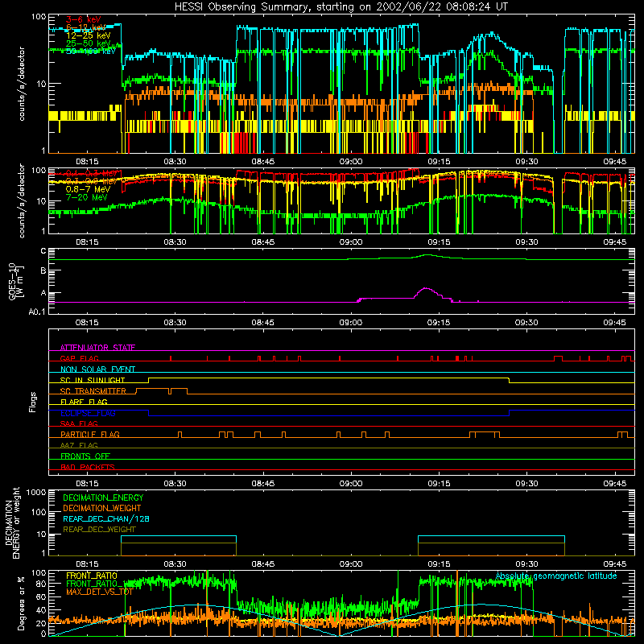Click the 1000 tick on decimation axis
Viewport: 644px width, 644px height.
tap(36, 492)
